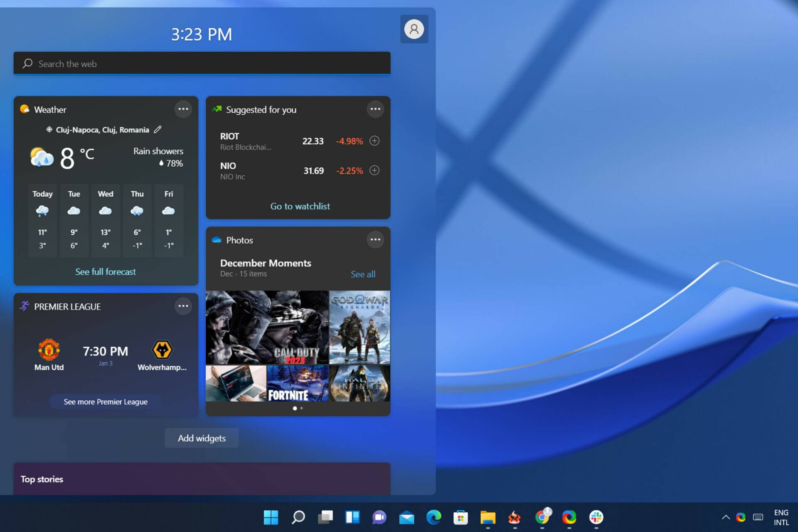Open the Weather widget options menu
Viewport: 798px width, 532px height.
(x=183, y=109)
